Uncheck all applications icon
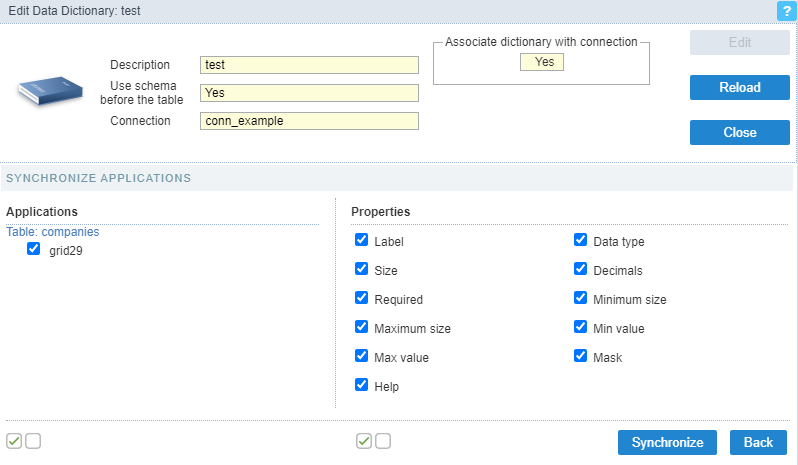This screenshot has height=465, width=798. pos(33,441)
